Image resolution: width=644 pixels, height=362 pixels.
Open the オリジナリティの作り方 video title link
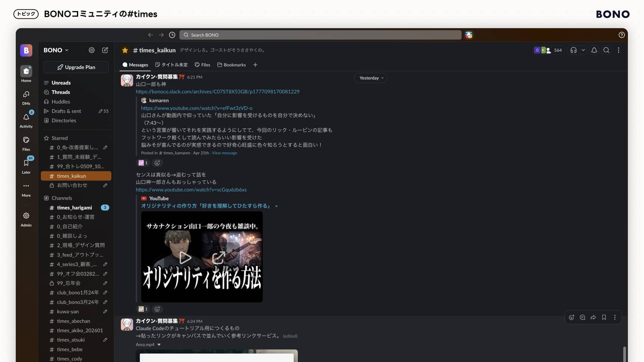[x=206, y=206]
